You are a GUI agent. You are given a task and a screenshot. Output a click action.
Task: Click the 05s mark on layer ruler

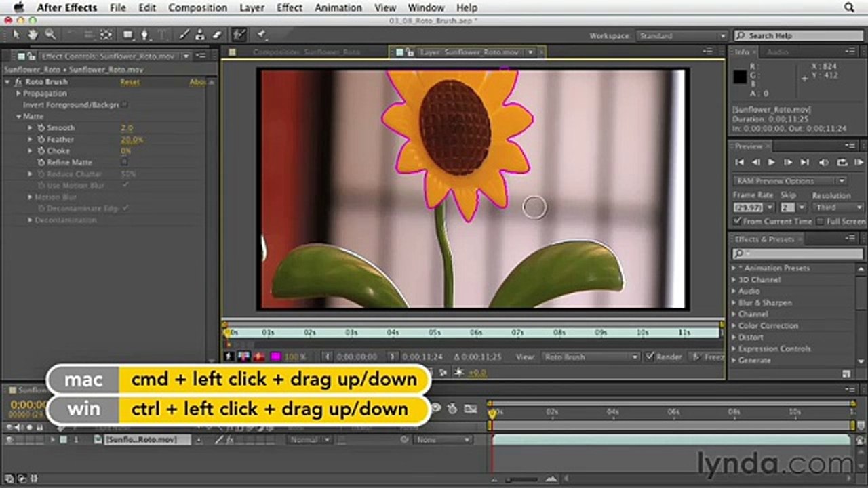click(434, 332)
